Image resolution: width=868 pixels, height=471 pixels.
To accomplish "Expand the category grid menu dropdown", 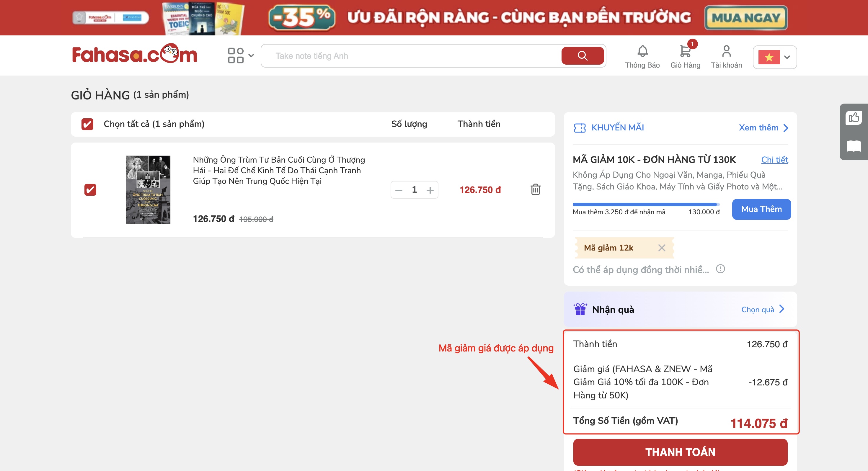I will (241, 55).
